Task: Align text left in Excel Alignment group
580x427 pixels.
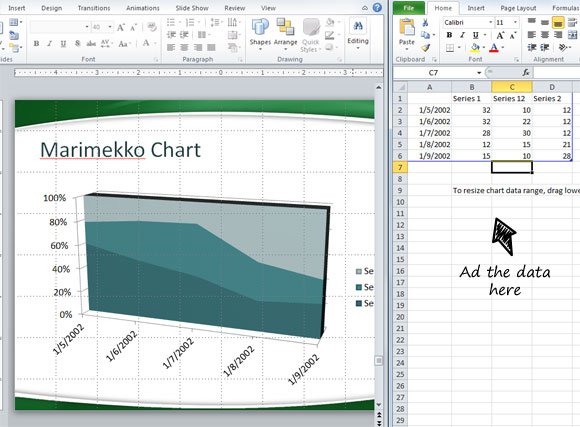Action: pyautogui.click(x=532, y=35)
